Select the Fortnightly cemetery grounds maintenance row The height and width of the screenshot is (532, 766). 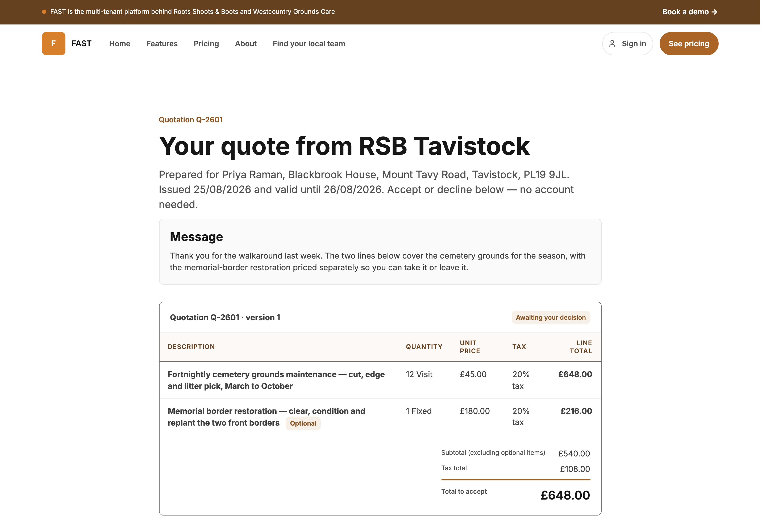[x=380, y=380]
